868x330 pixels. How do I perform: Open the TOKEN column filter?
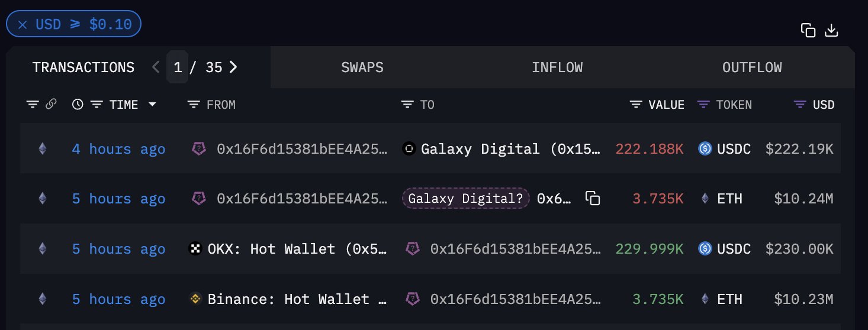tap(703, 105)
